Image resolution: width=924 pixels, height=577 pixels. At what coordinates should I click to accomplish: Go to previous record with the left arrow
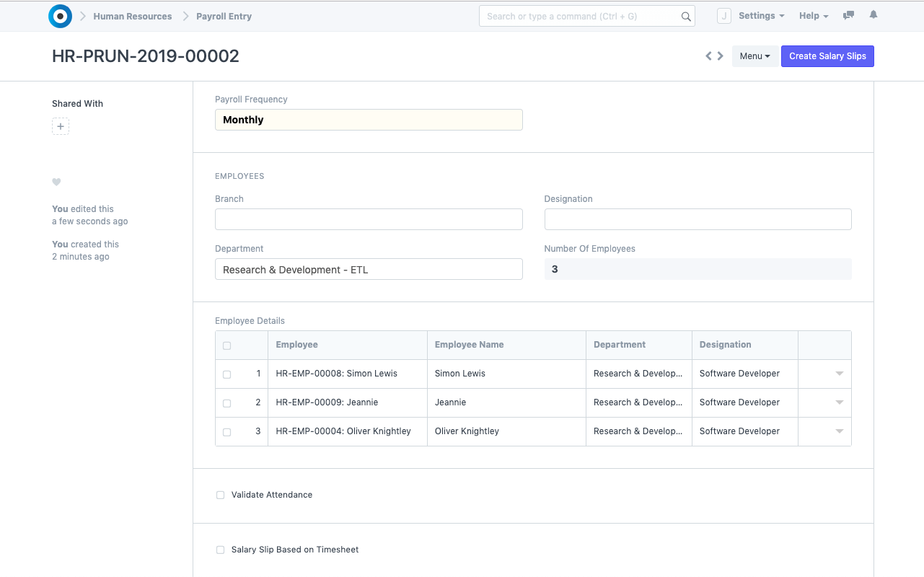(x=708, y=56)
